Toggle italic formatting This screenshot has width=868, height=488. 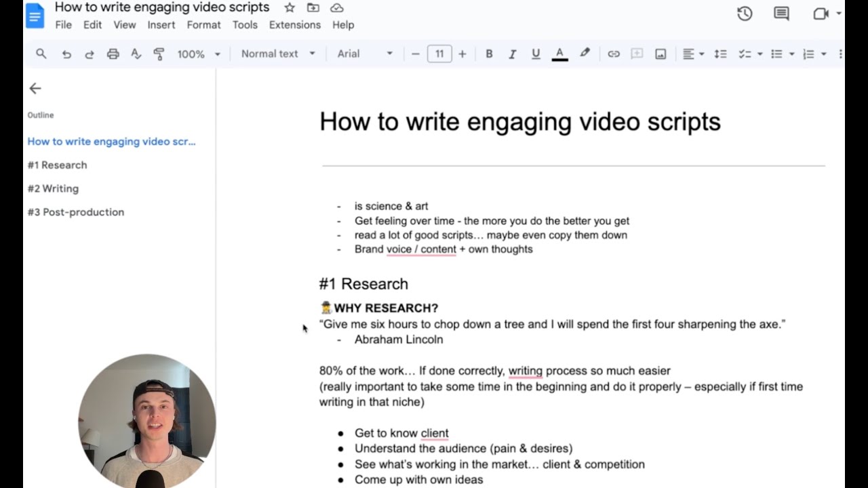click(x=512, y=54)
